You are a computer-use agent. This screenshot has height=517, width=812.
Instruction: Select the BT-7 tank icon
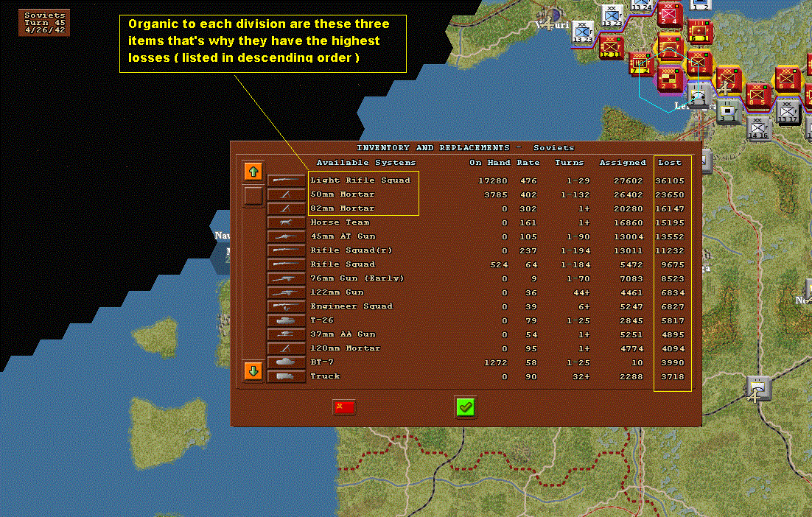pyautogui.click(x=286, y=362)
